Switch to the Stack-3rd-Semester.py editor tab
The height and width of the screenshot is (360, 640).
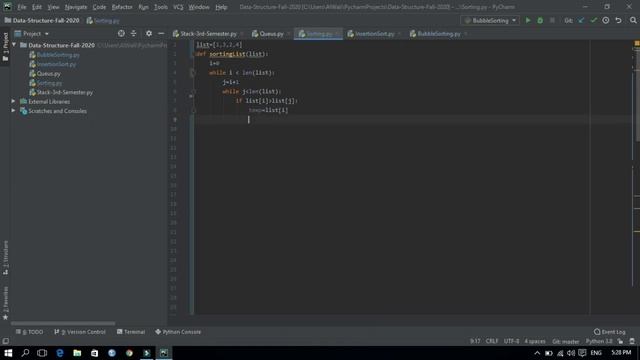coord(209,34)
